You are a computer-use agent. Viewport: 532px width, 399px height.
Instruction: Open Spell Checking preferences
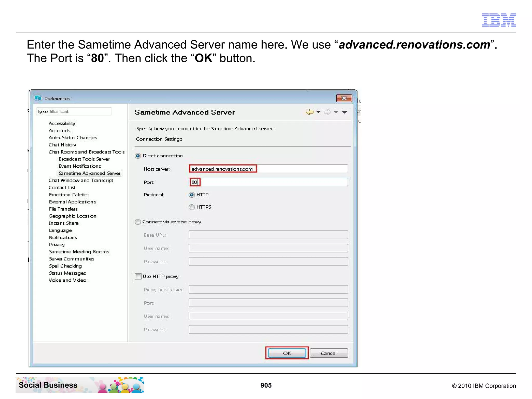(65, 266)
